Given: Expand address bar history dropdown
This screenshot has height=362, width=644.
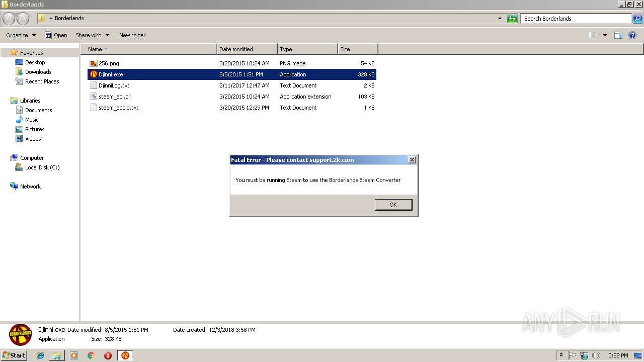Looking at the screenshot, I should (x=500, y=19).
